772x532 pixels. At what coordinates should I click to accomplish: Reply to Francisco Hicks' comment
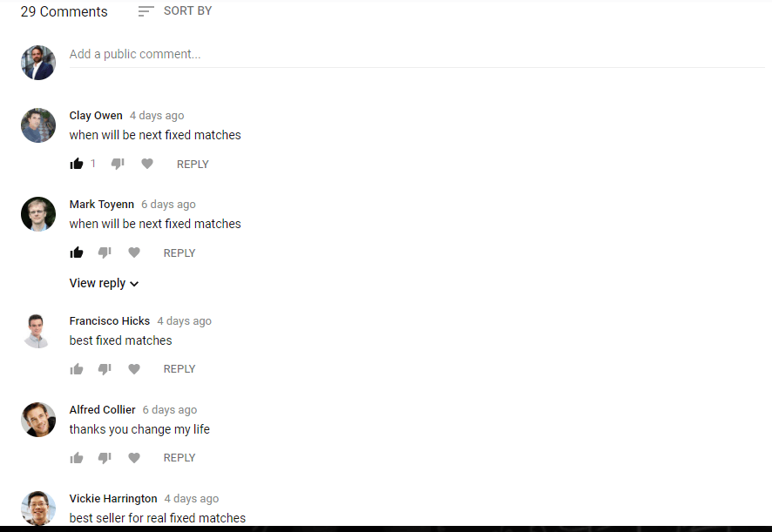pyautogui.click(x=179, y=369)
